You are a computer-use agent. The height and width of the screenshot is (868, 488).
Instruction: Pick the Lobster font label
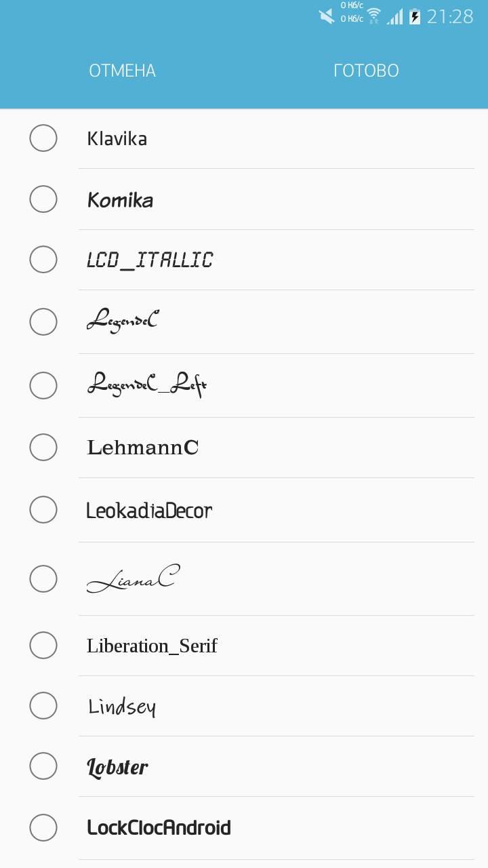coord(117,767)
